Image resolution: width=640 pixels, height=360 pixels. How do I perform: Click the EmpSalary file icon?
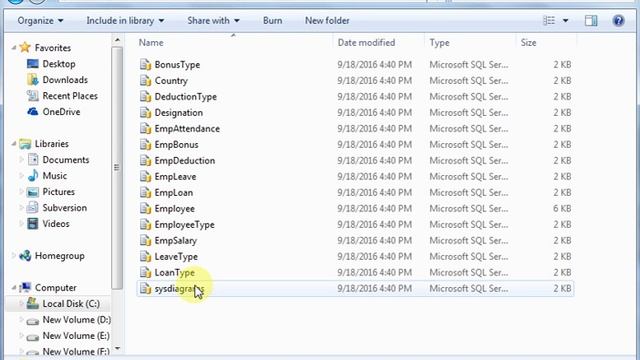tap(145, 240)
